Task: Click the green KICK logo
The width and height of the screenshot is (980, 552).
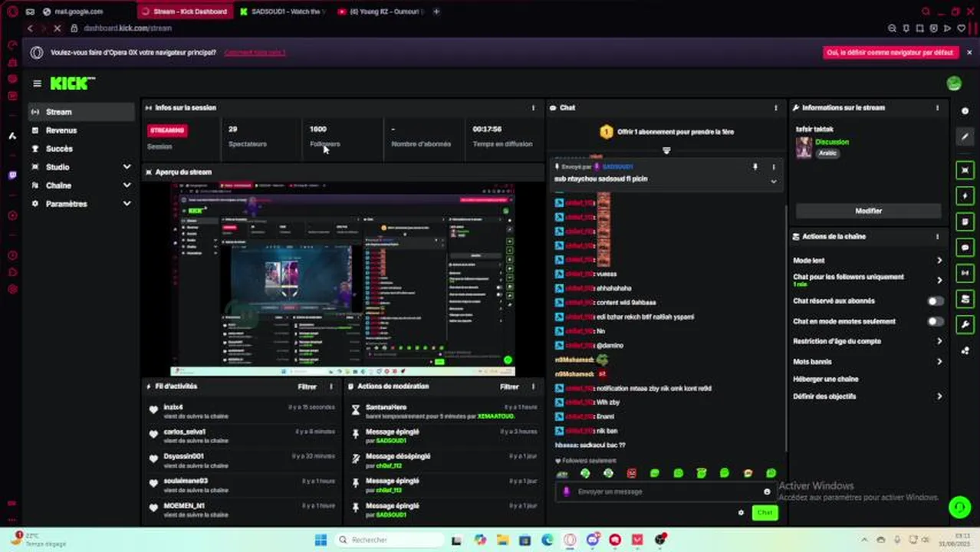Action: click(72, 83)
